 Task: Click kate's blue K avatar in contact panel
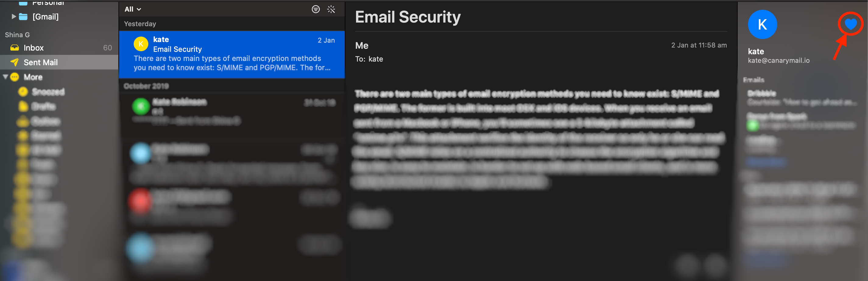tap(762, 24)
